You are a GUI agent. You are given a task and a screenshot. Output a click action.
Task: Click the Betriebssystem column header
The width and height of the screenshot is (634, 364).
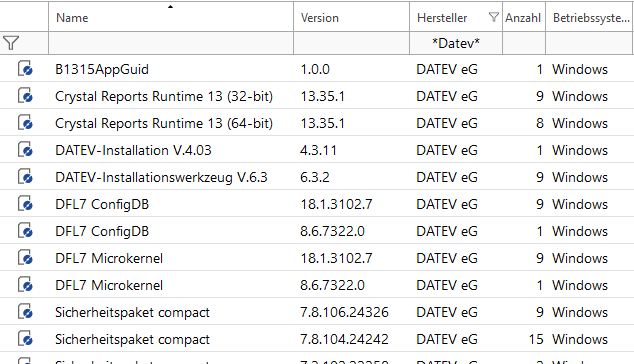click(590, 17)
